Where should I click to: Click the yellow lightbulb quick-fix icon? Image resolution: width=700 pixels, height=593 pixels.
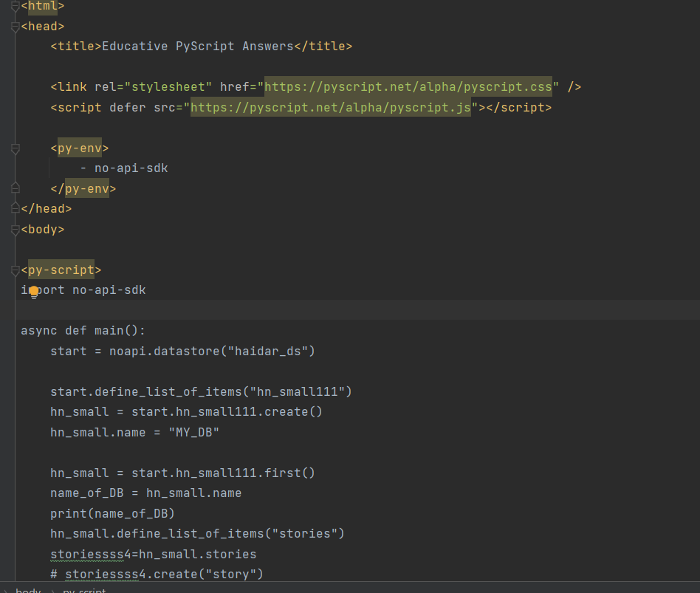tap(33, 291)
